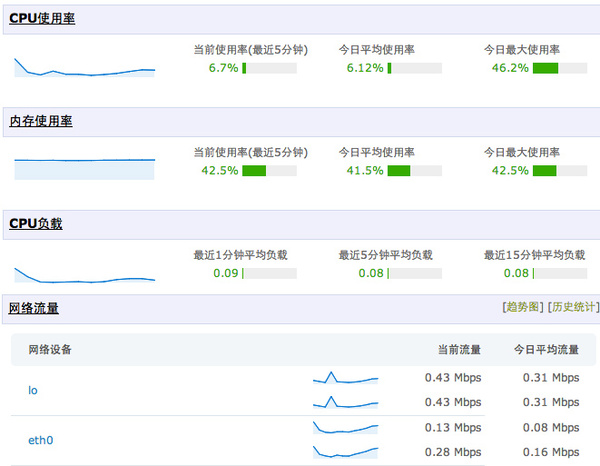This screenshot has width=600, height=466.
Task: Click the CPU load sparkline chart
Action: click(x=85, y=275)
